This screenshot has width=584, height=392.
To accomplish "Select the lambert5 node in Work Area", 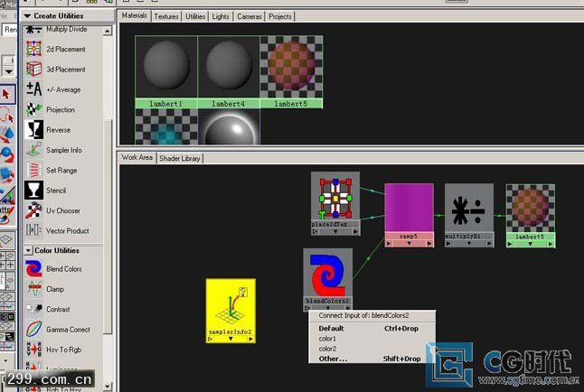I will [x=531, y=216].
